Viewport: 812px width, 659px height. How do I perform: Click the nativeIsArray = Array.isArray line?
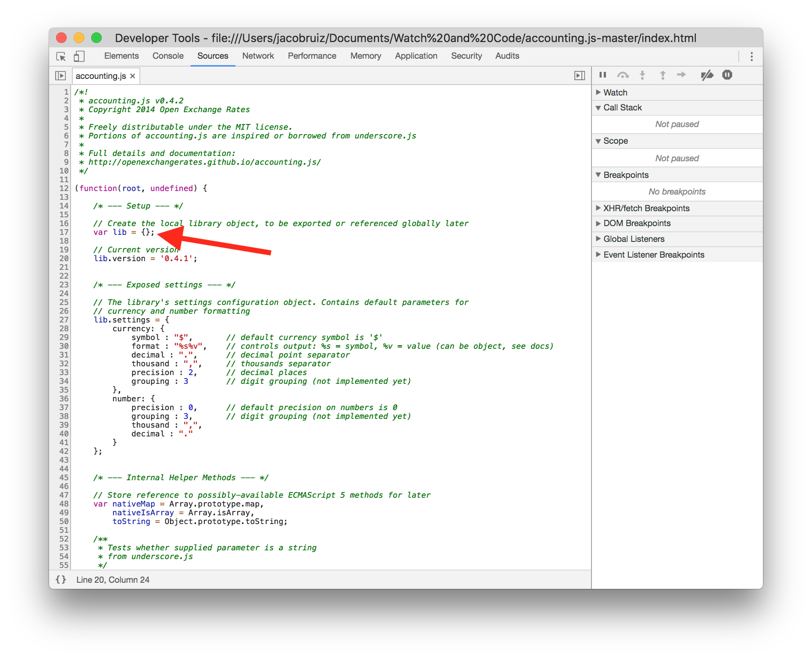(183, 513)
